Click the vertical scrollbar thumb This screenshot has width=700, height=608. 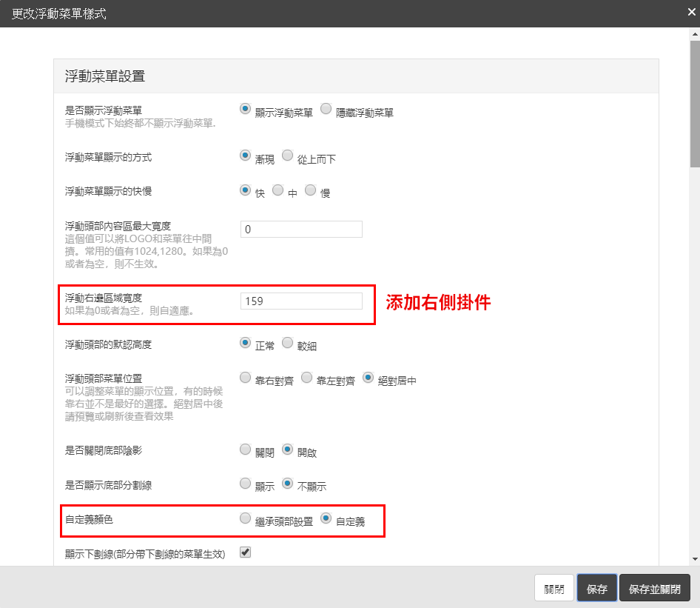click(x=695, y=104)
